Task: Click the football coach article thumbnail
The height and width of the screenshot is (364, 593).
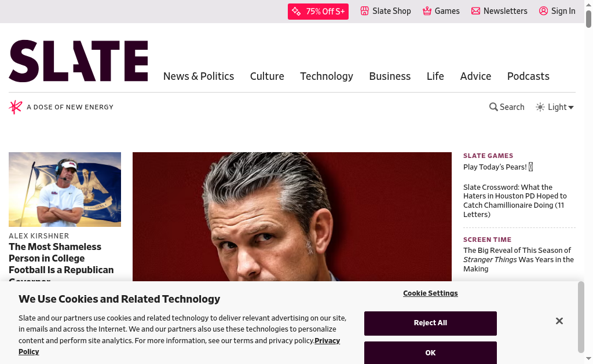Action: point(65,189)
